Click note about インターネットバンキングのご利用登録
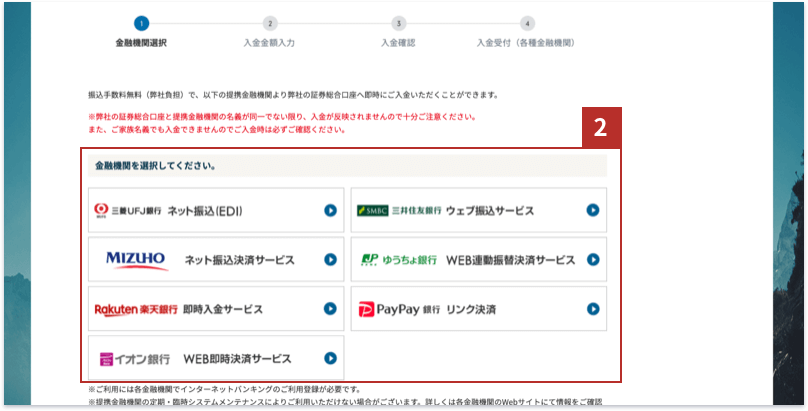The width and height of the screenshot is (808, 411). pyautogui.click(x=225, y=389)
